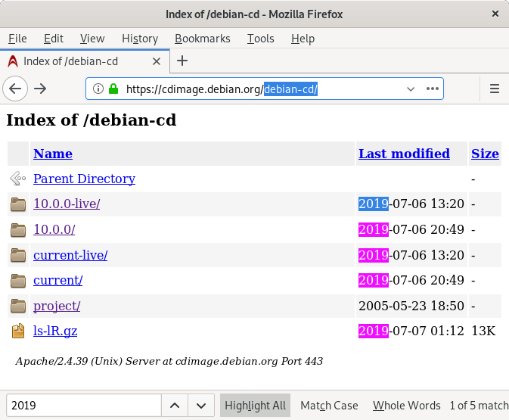
Task: Toggle Highlight All in find bar
Action: point(255,406)
